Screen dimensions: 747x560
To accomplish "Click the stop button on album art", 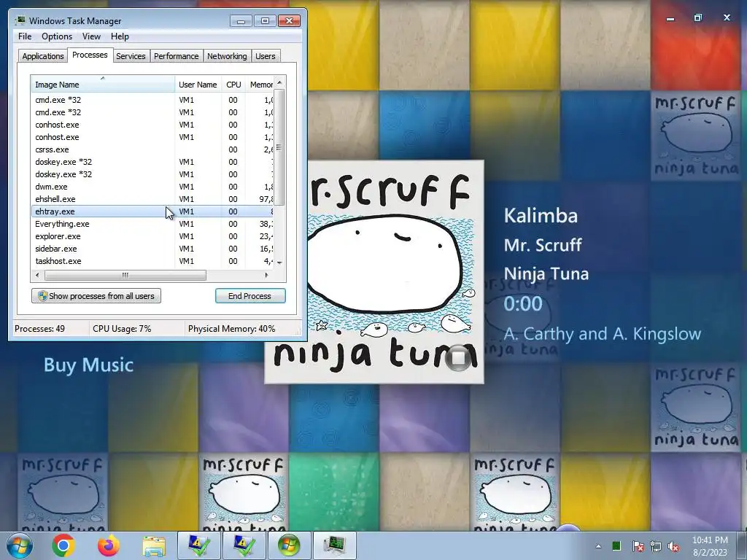I will (459, 357).
